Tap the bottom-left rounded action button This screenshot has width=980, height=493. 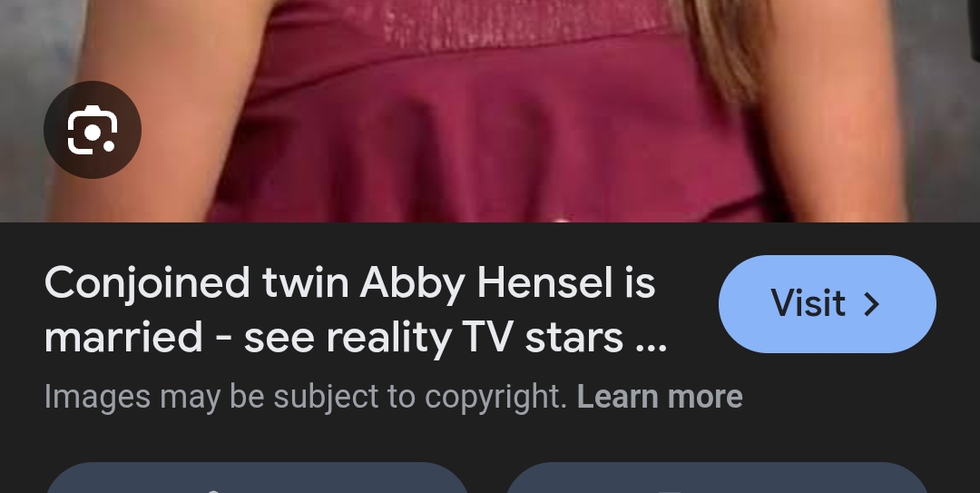pyautogui.click(x=257, y=478)
